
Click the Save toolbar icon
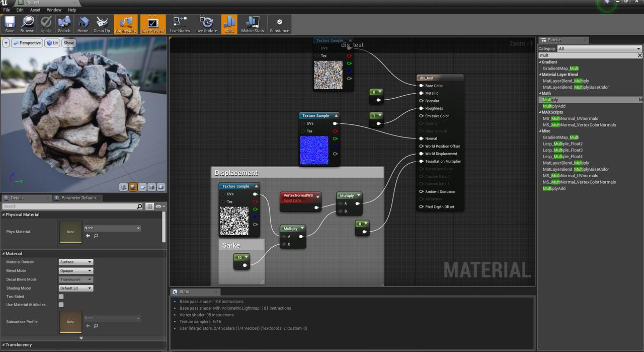pos(10,24)
